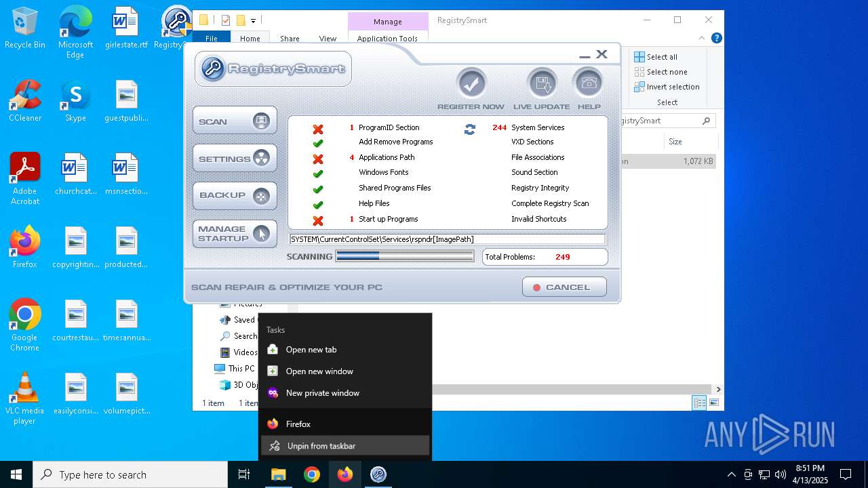The image size is (868, 488).
Task: Click Select none in Explorer ribbon
Action: [660, 72]
